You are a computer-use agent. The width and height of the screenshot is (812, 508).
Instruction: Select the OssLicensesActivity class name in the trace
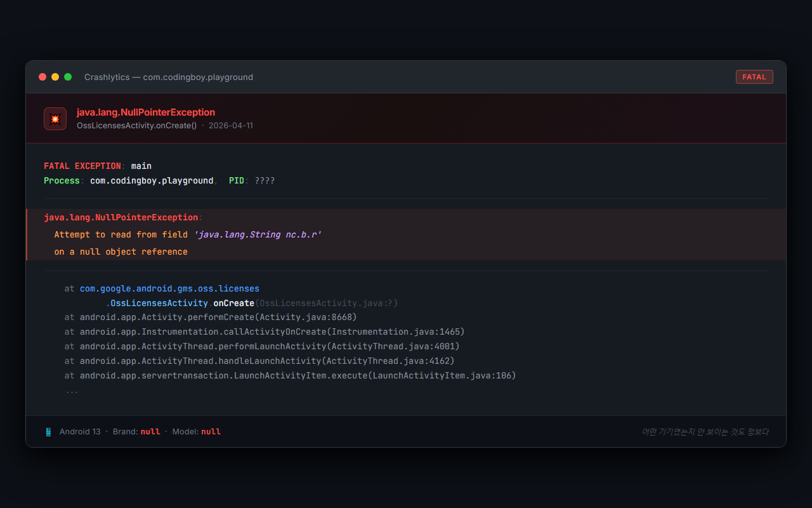pyautogui.click(x=159, y=303)
